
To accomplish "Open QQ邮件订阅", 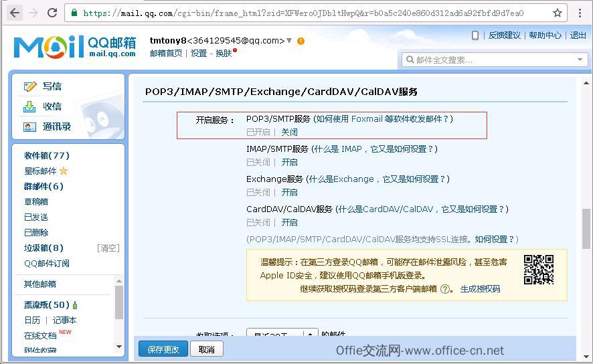I will coord(47,264).
